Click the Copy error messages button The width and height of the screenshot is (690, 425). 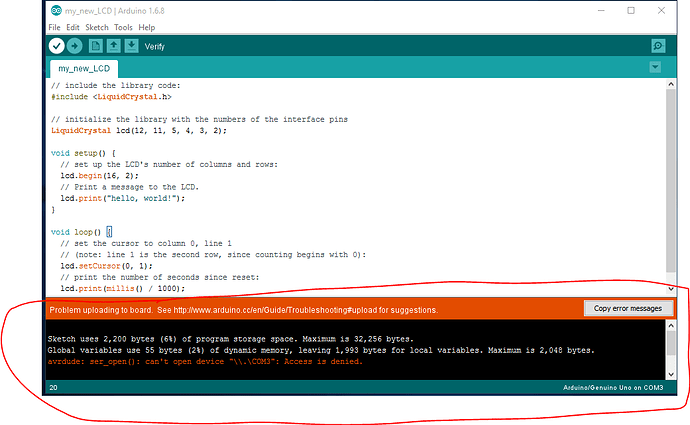[628, 308]
